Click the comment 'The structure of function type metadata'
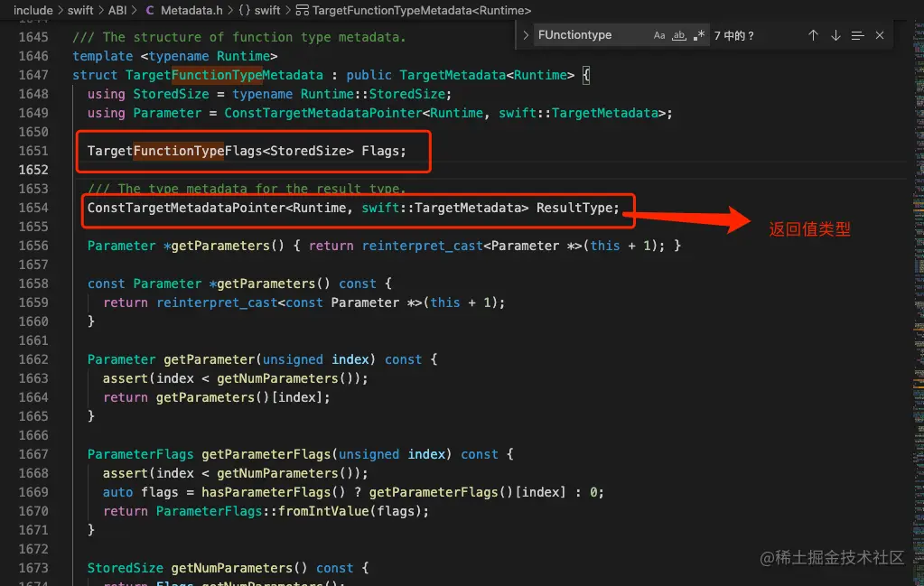924x586 pixels. (239, 36)
